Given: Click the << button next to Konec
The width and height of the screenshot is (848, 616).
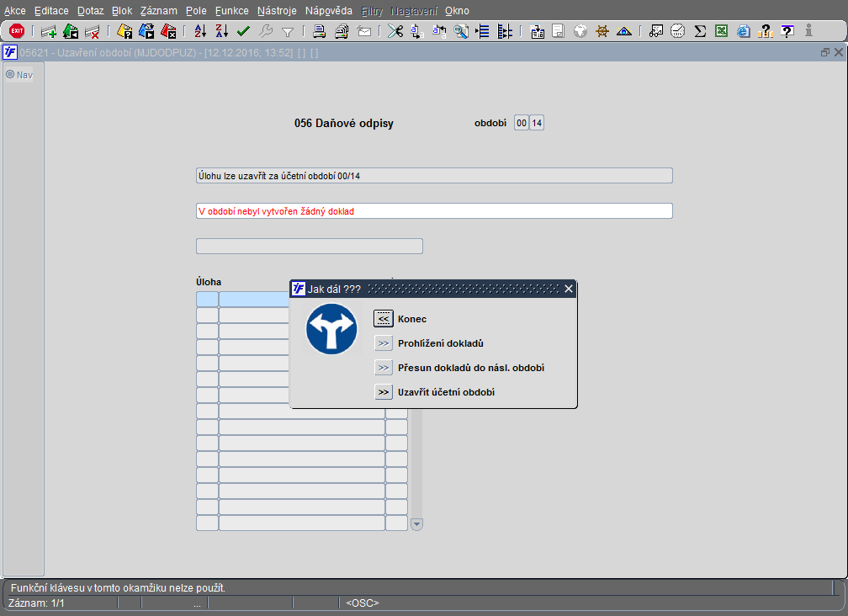Looking at the screenshot, I should [384, 319].
